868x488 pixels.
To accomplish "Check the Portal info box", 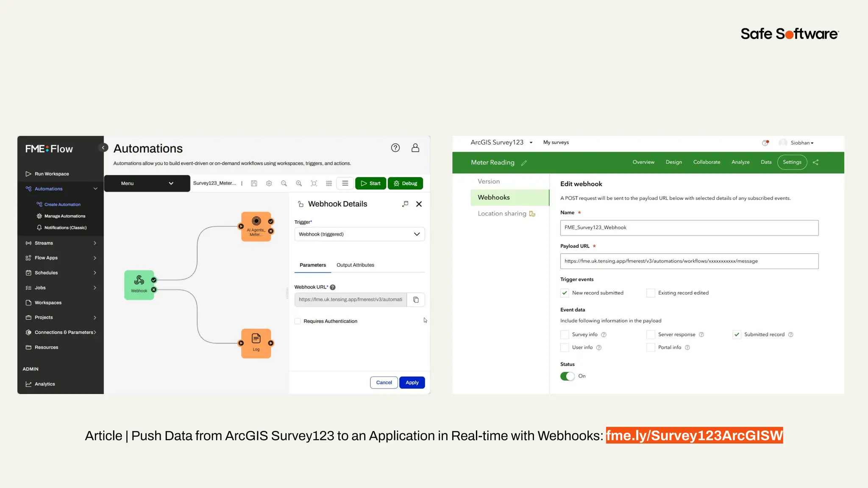I will click(x=651, y=347).
